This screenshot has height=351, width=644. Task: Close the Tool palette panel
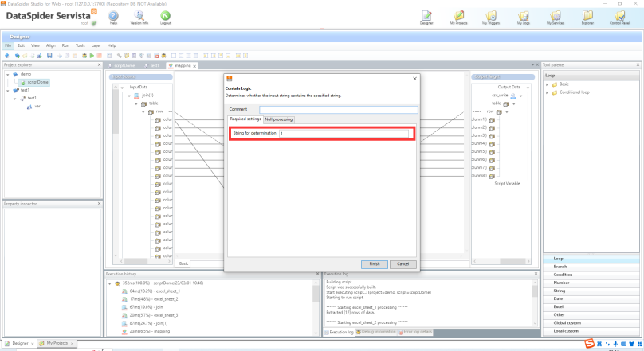click(x=638, y=65)
